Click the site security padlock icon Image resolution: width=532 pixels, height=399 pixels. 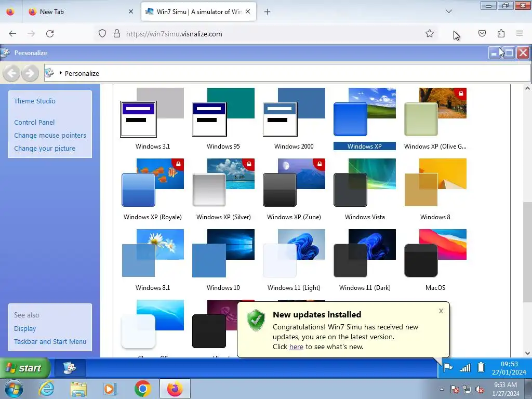point(117,34)
